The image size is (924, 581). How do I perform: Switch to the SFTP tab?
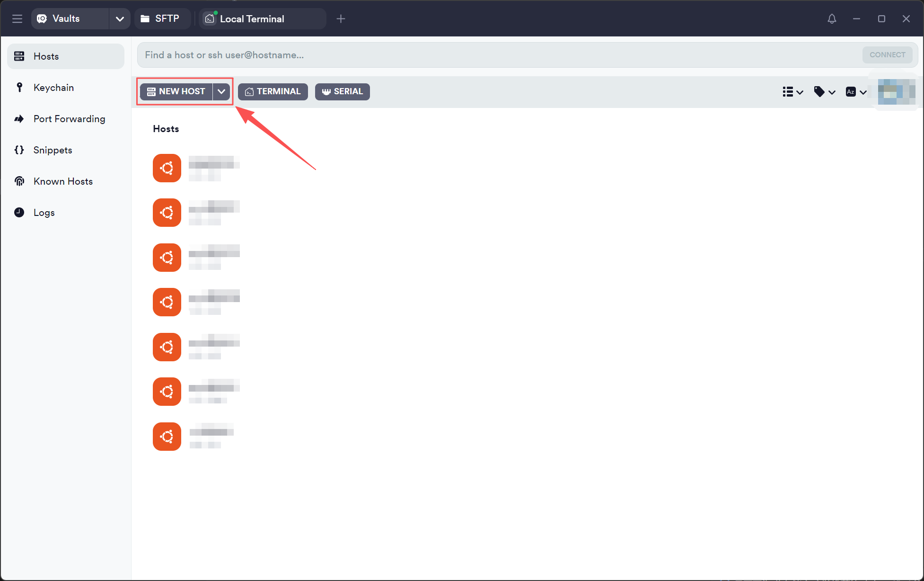(161, 18)
